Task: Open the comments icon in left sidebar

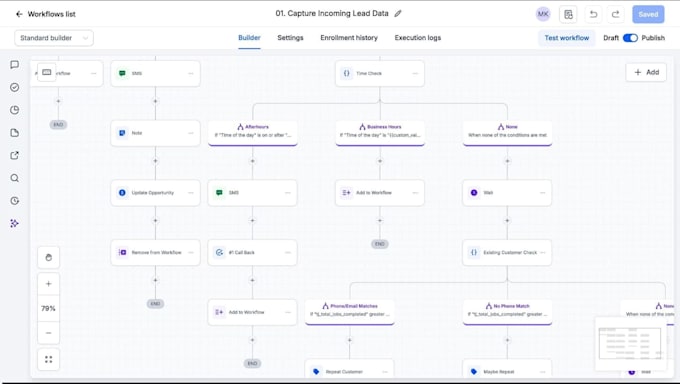Action: point(14,65)
